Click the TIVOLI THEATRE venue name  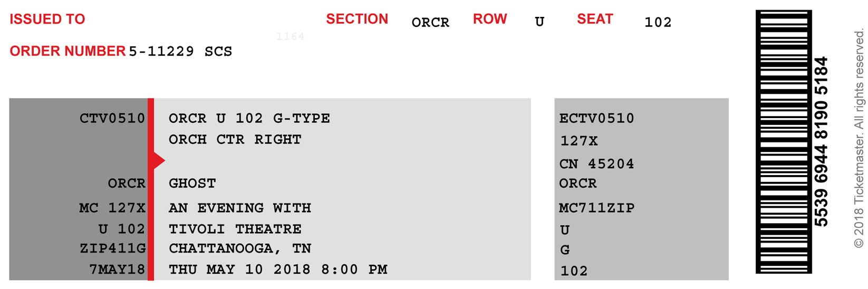point(235,229)
